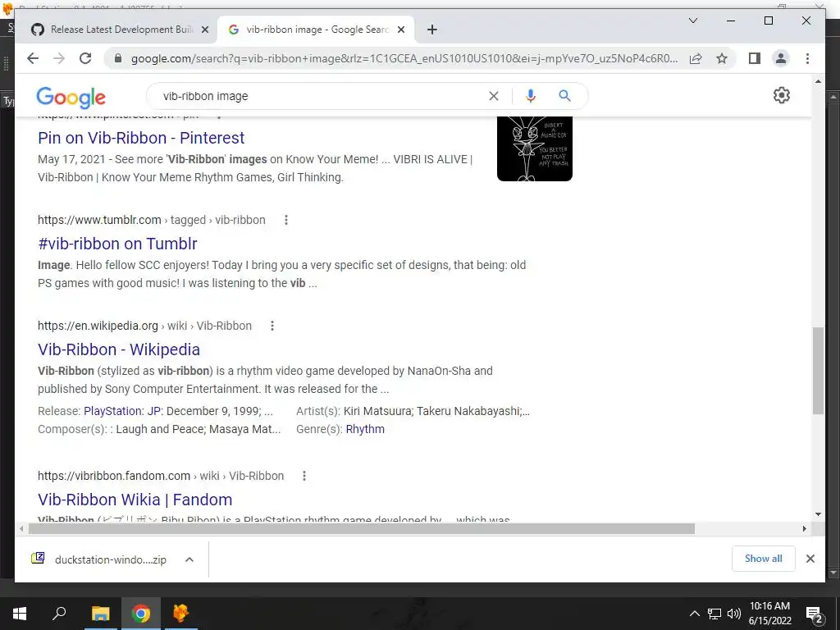This screenshot has height=630, width=840.
Task: Open Windows taskbar search
Action: point(59,614)
